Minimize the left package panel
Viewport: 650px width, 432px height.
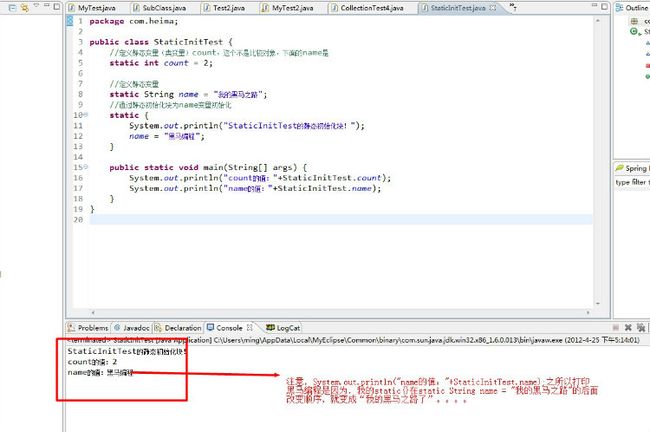tap(46, 5)
